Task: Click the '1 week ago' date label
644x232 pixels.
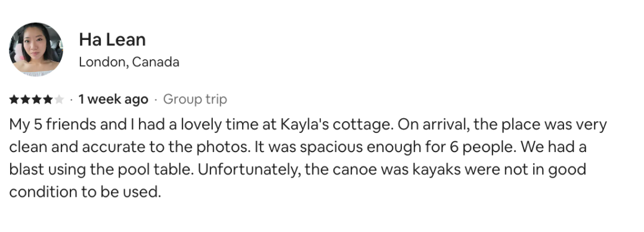Action: click(x=113, y=100)
